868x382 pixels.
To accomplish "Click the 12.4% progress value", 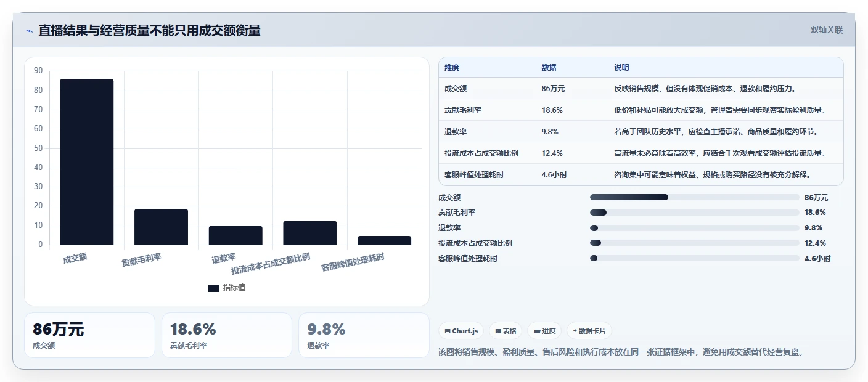I will coord(815,243).
